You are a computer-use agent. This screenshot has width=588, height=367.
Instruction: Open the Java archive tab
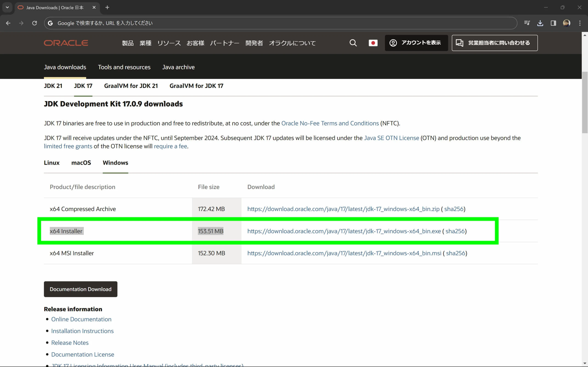click(x=178, y=67)
